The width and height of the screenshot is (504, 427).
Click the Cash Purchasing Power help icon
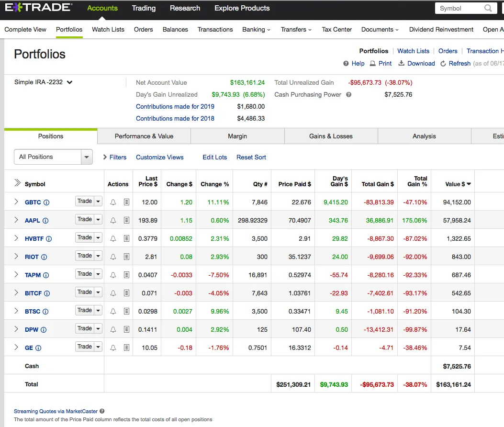349,94
